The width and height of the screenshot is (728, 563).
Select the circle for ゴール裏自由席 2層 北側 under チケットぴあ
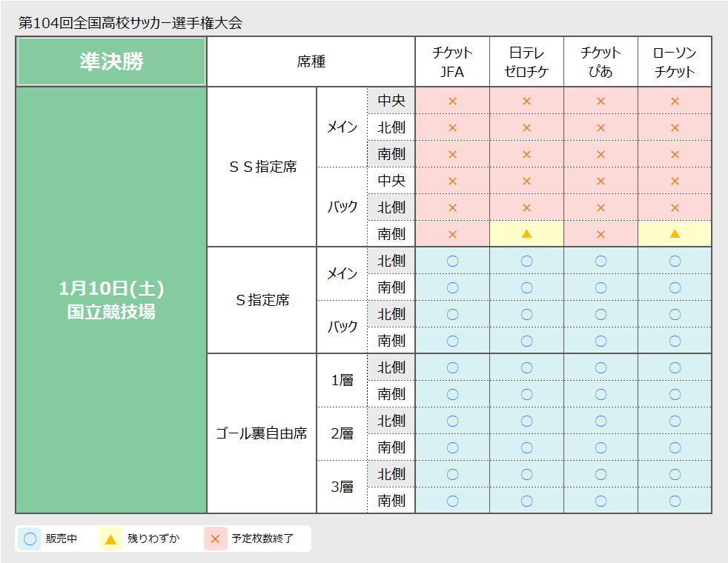pyautogui.click(x=600, y=421)
